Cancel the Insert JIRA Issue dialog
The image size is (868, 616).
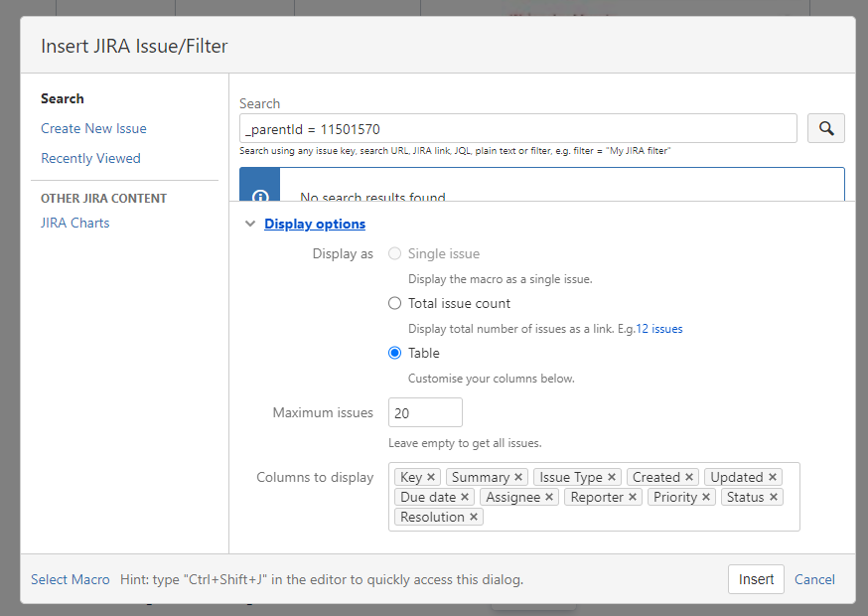point(814,579)
